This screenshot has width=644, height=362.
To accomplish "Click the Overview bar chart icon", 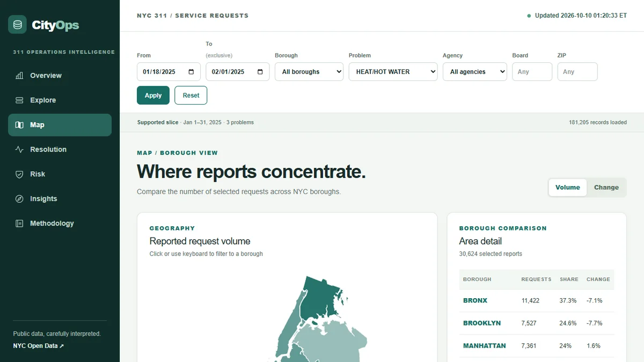I will click(x=19, y=76).
